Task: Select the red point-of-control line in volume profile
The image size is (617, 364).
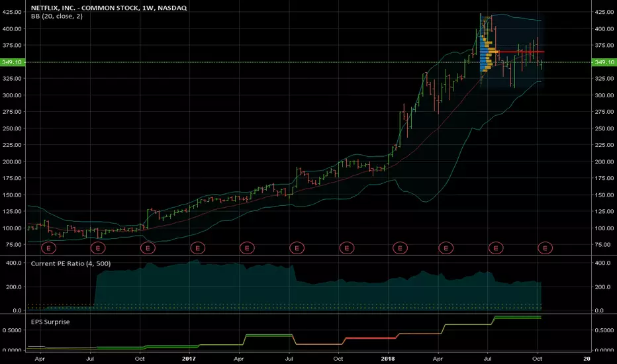Action: click(520, 52)
